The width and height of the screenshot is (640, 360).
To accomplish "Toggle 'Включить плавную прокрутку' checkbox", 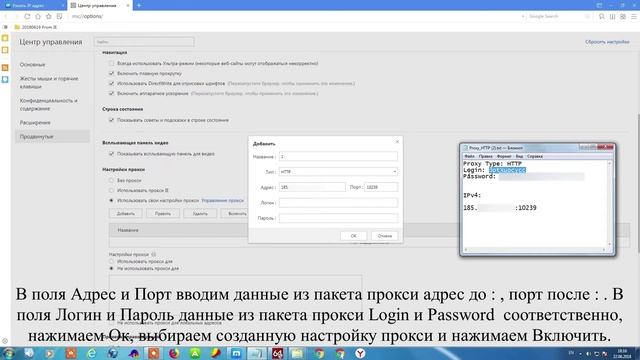I will pyautogui.click(x=111, y=73).
